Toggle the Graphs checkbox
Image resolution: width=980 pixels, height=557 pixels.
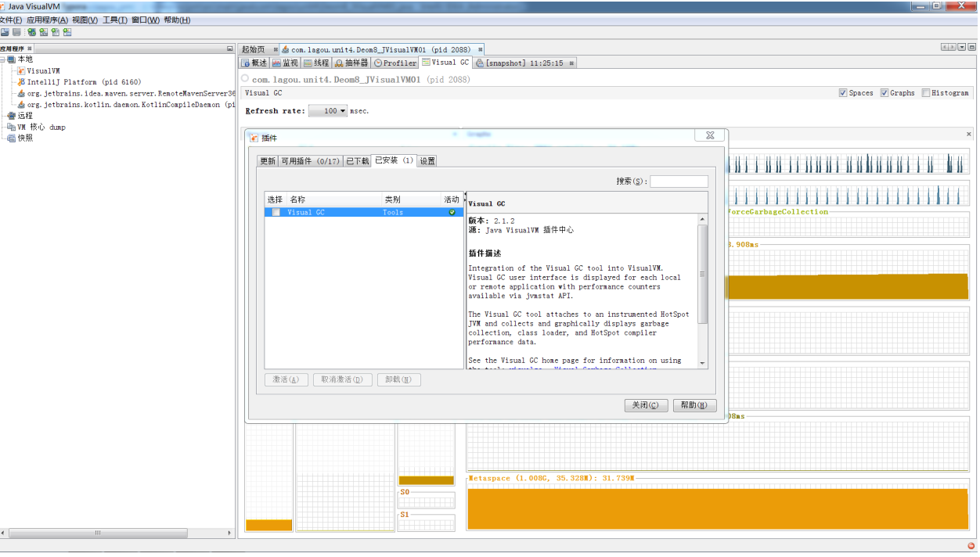coord(885,93)
